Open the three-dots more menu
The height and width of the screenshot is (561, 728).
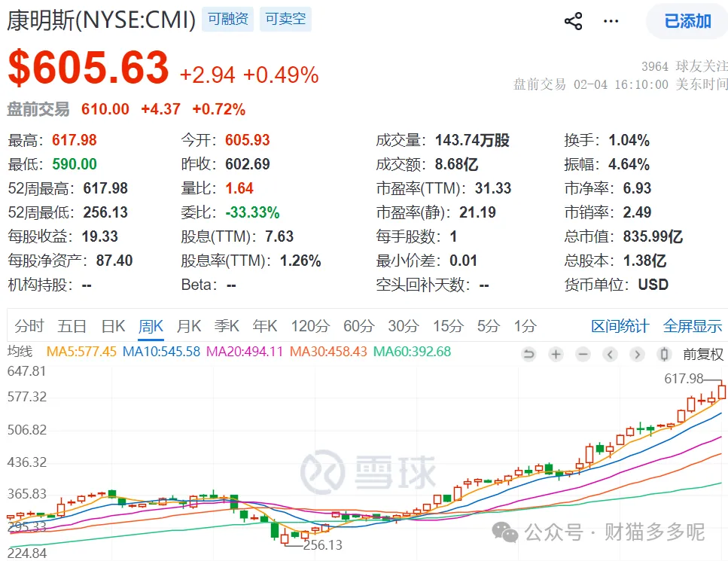coord(611,21)
